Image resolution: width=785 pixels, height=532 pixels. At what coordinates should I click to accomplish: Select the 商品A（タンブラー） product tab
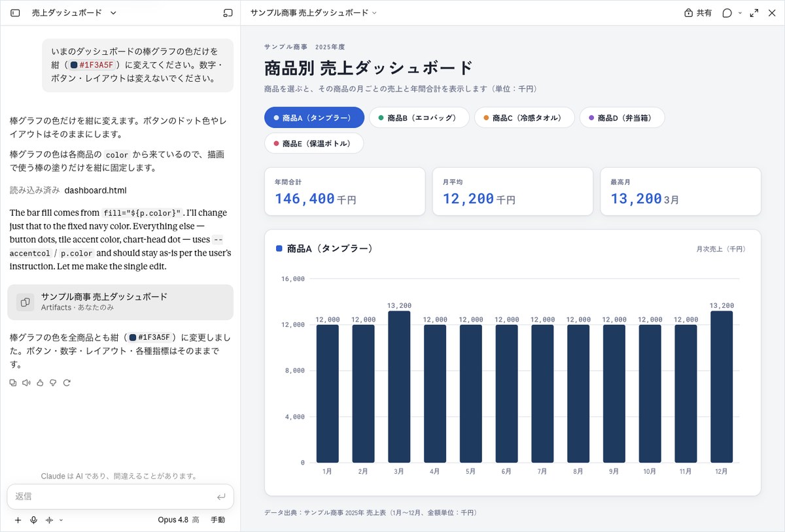314,118
